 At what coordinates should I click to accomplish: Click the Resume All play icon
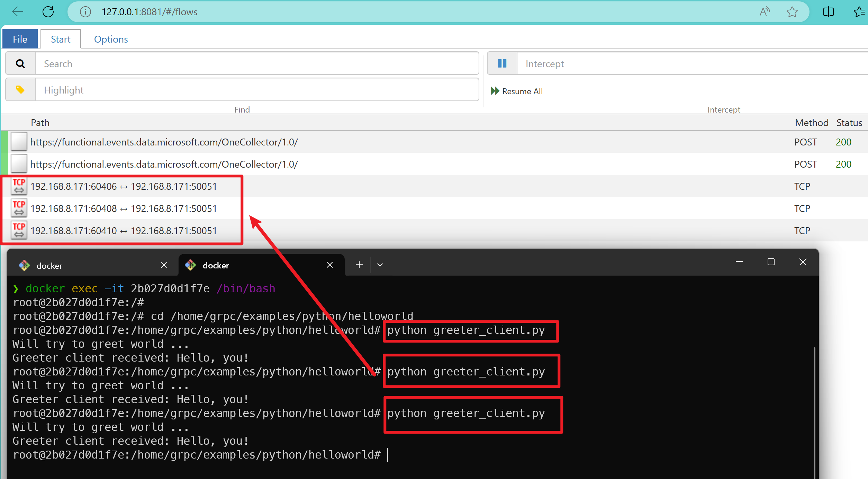(495, 91)
